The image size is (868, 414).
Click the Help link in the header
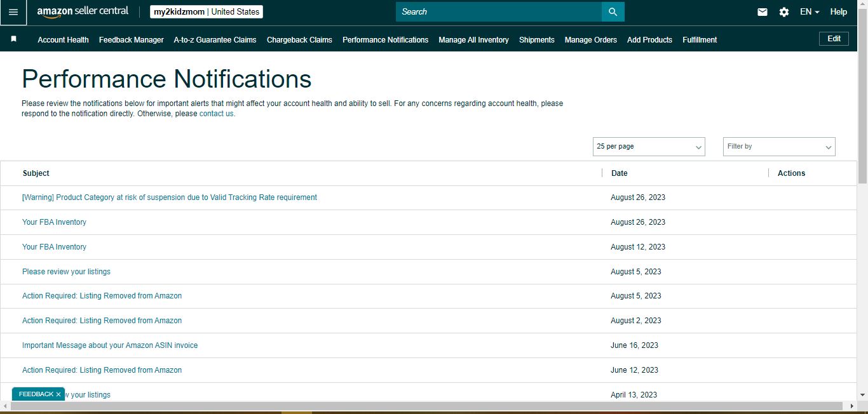839,12
